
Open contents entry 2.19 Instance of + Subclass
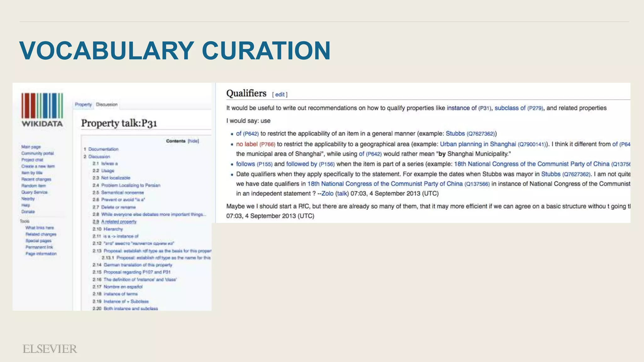point(120,301)
